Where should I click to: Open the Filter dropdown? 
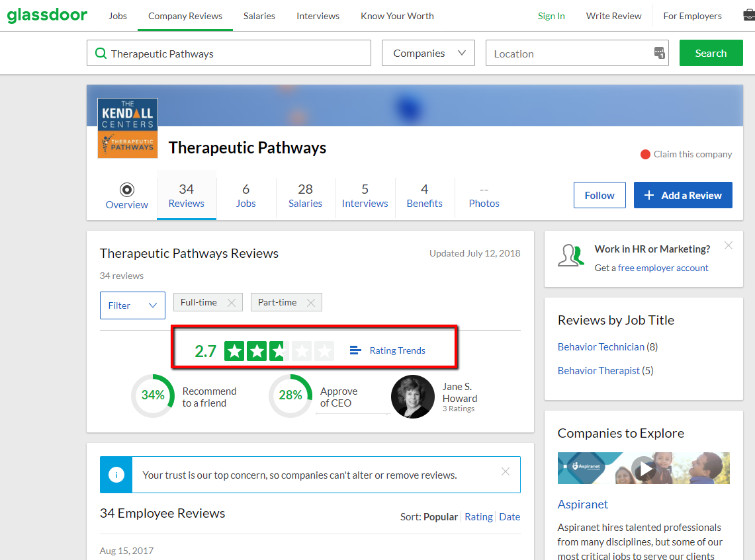coord(132,305)
